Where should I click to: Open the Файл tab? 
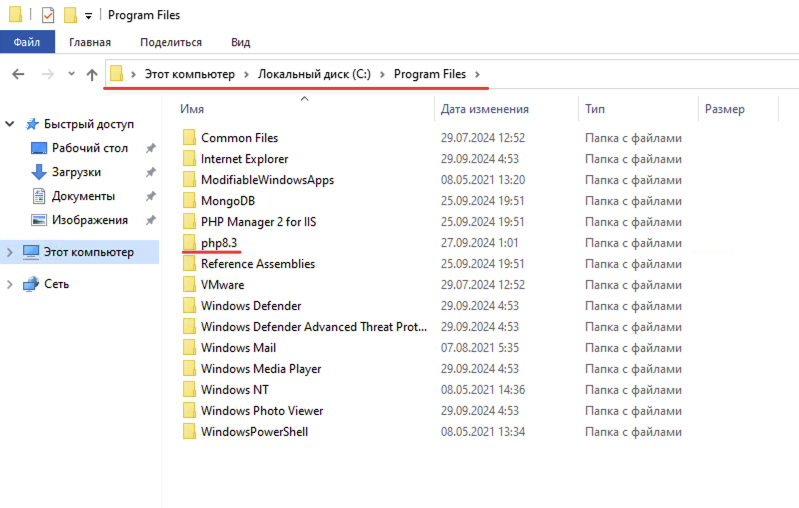coord(27,42)
